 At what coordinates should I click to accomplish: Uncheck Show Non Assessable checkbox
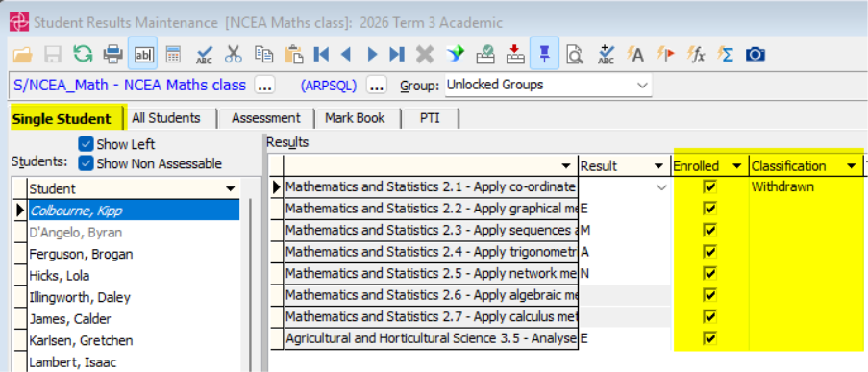[86, 163]
